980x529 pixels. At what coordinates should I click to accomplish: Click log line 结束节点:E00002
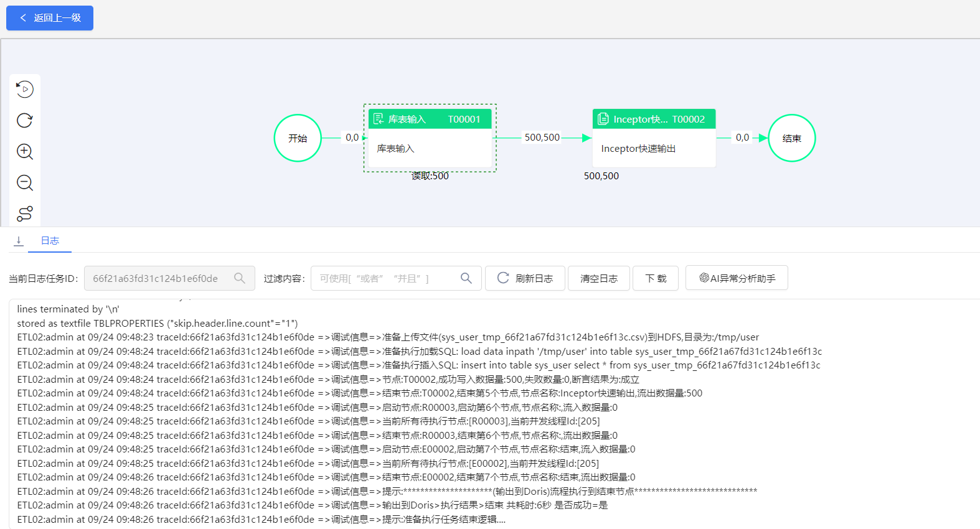[326, 477]
